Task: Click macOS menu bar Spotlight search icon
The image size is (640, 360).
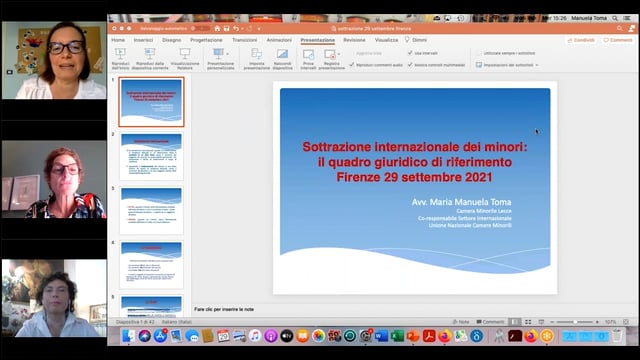Action: [615, 18]
